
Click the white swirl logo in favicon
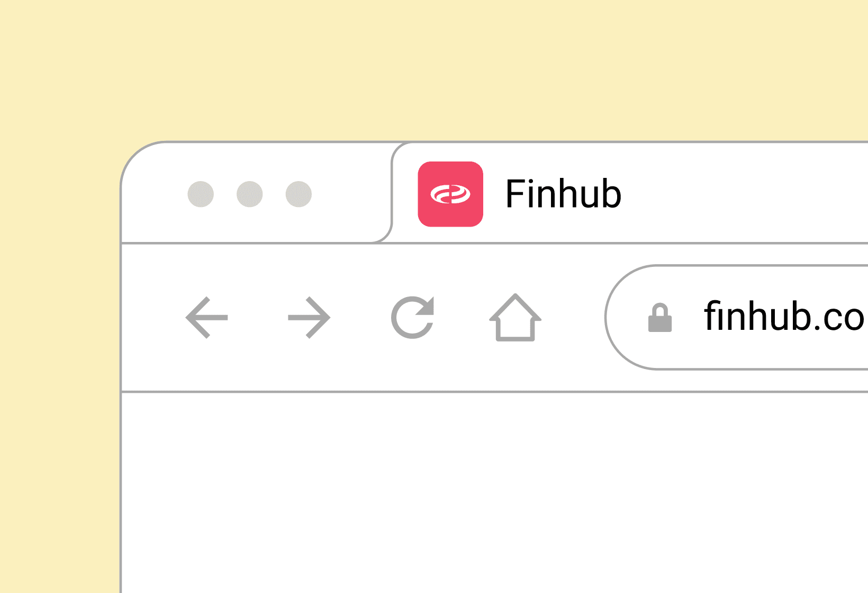click(450, 194)
